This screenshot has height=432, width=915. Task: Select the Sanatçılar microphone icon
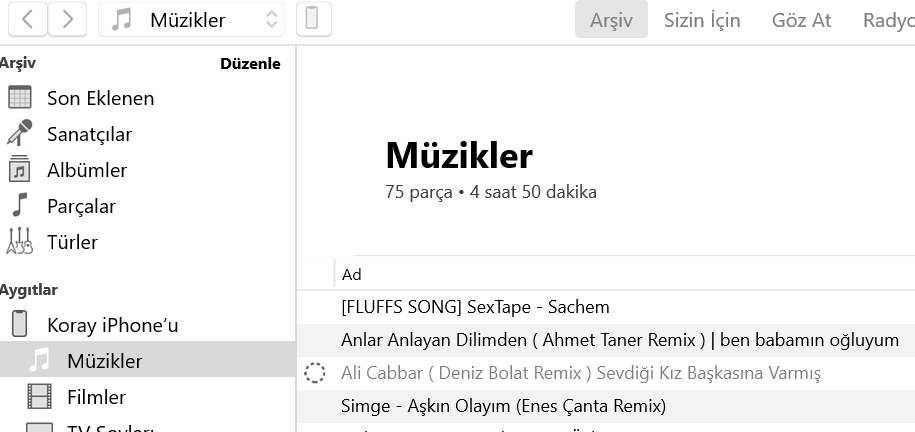[x=20, y=134]
